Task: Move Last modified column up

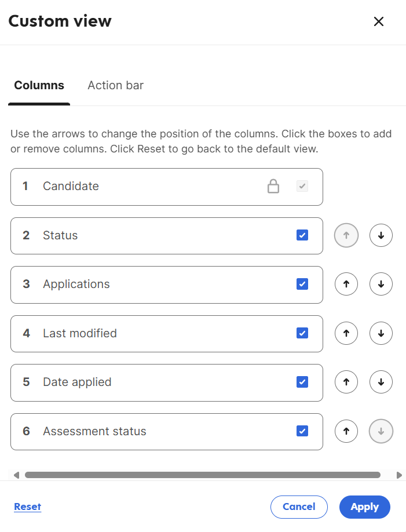Action: tap(346, 333)
